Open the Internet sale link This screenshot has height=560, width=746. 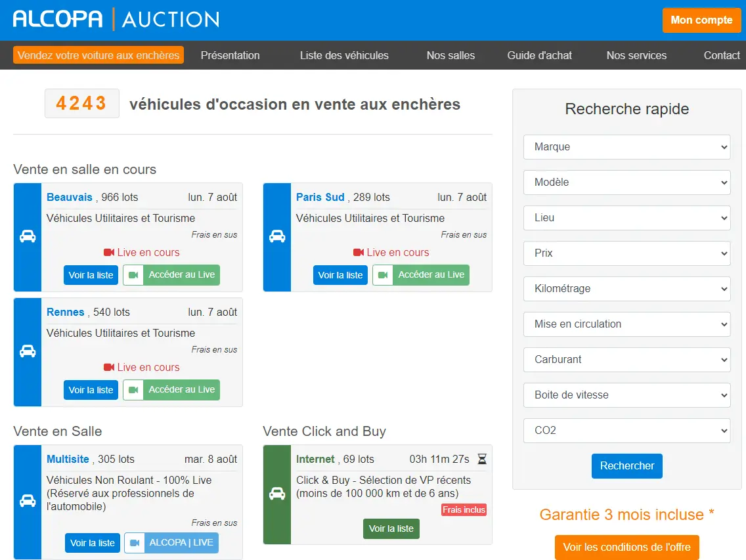315,460
